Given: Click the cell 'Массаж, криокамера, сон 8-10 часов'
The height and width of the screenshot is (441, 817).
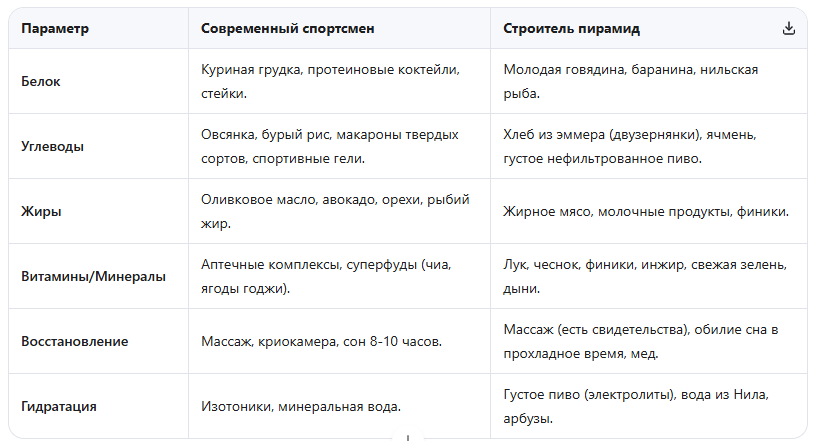Looking at the screenshot, I should pos(339,341).
